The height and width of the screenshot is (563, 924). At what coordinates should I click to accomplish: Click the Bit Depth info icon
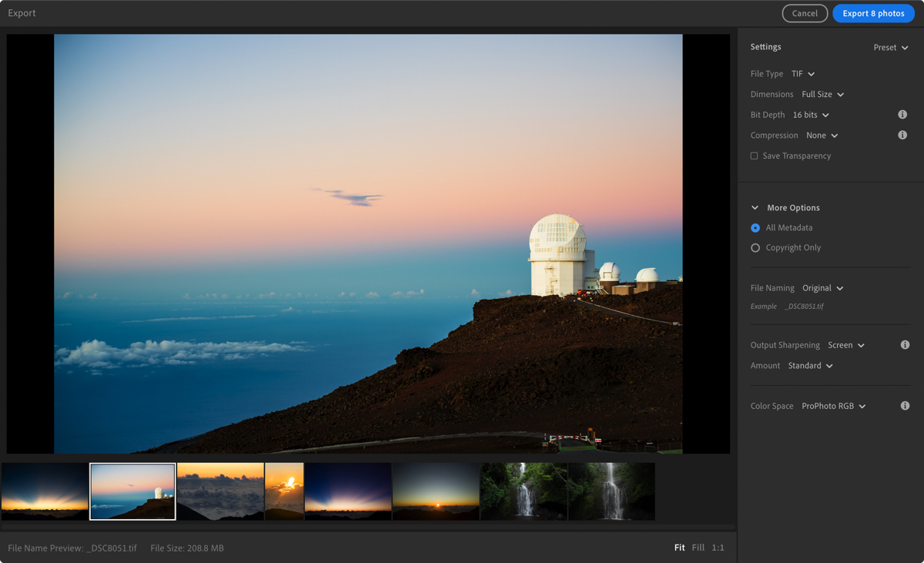(902, 115)
